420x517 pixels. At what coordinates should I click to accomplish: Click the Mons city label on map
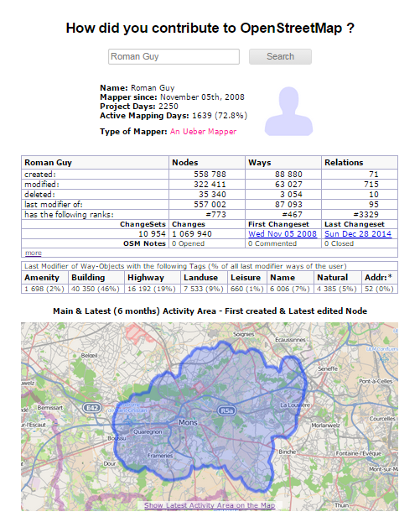point(188,422)
